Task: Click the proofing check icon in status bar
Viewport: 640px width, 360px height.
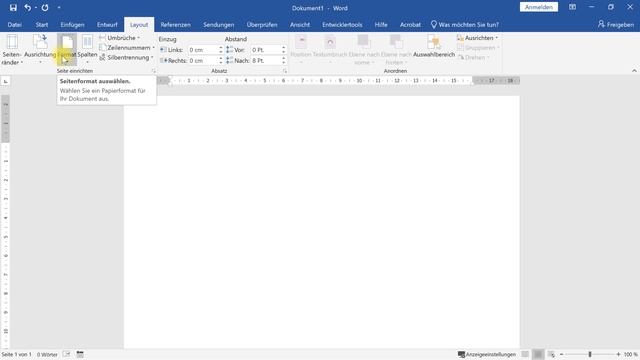Action: click(x=67, y=354)
